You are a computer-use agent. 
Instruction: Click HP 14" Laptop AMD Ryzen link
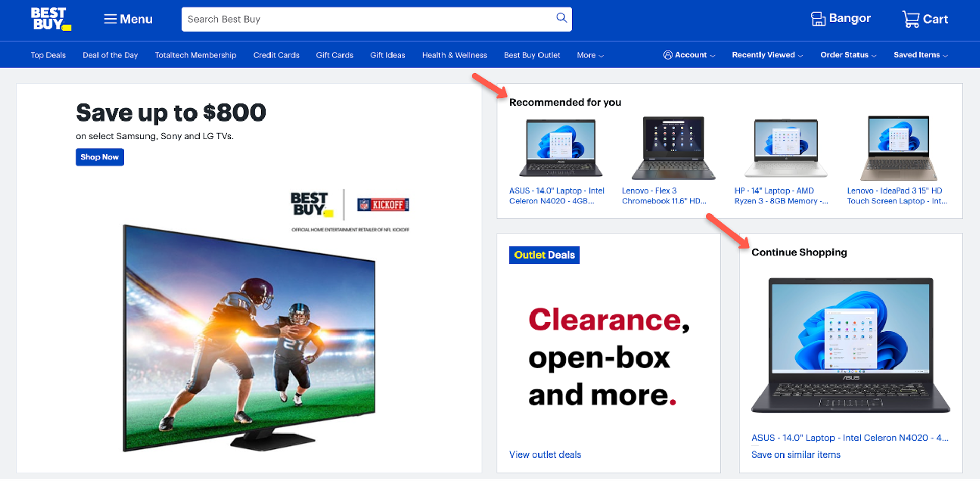[x=781, y=196]
